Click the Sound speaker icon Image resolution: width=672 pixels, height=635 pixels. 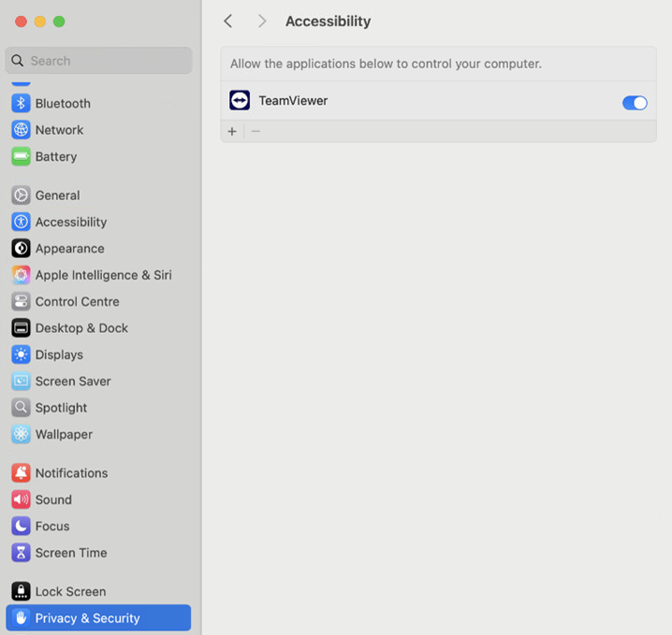(x=21, y=499)
